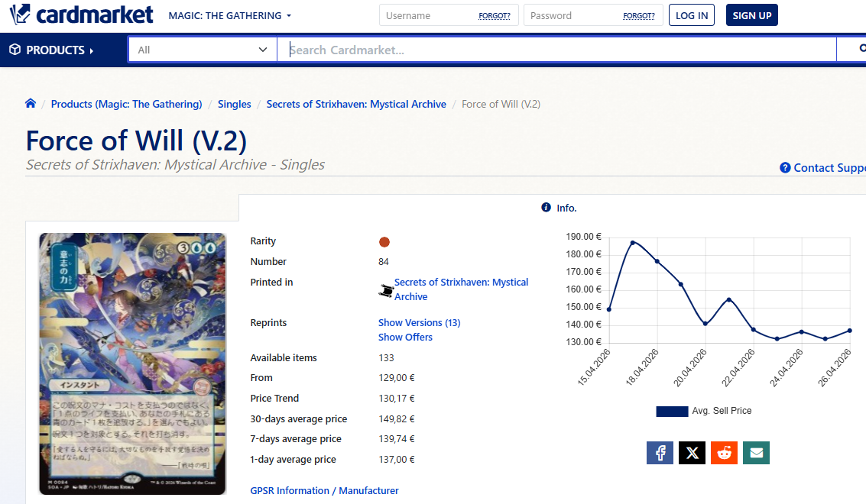
Task: Click Show Offers link
Action: 405,337
